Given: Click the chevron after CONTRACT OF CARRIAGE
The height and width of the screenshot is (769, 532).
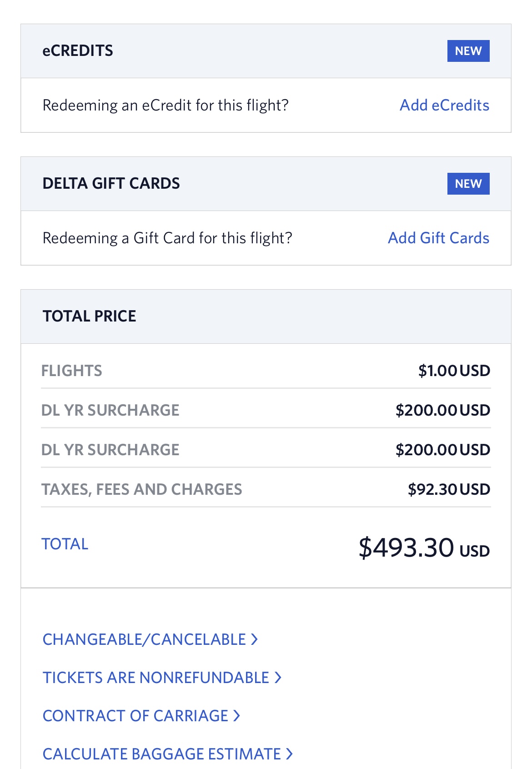Looking at the screenshot, I should (236, 716).
